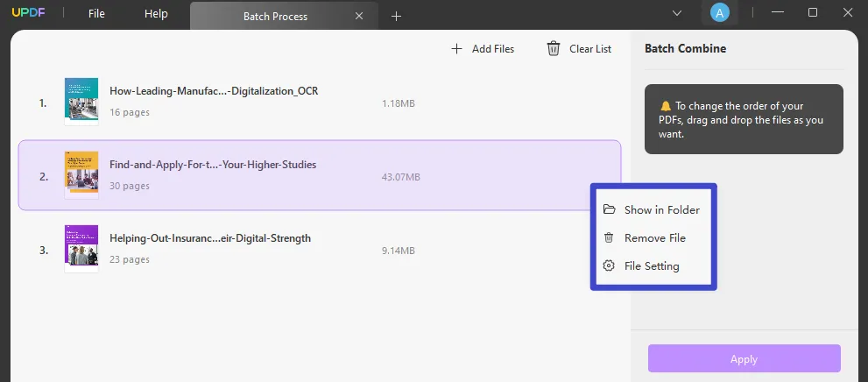Select the Helping-Out-Insurance file name
868x382 pixels.
pyautogui.click(x=210, y=238)
